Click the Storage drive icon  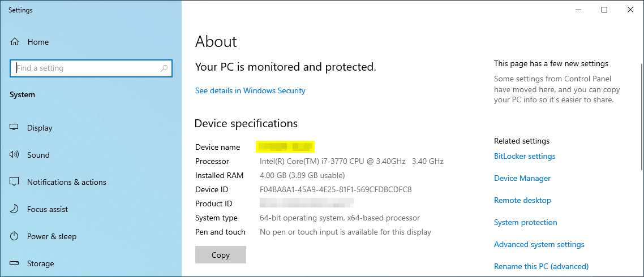(x=15, y=263)
